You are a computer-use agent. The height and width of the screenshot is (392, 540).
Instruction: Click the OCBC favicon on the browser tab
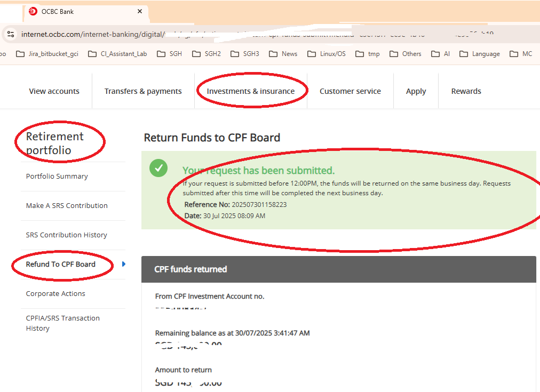point(31,11)
